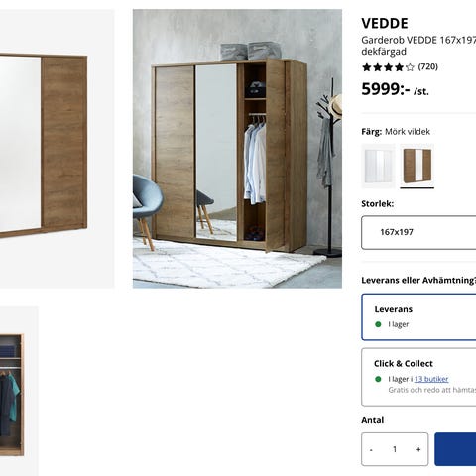Click the fifth empty rating star

pos(410,67)
